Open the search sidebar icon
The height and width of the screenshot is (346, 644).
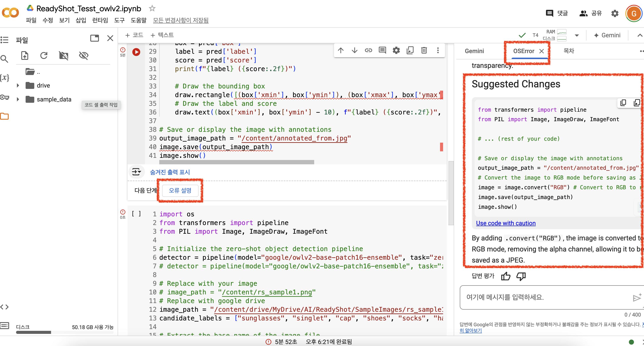click(5, 59)
